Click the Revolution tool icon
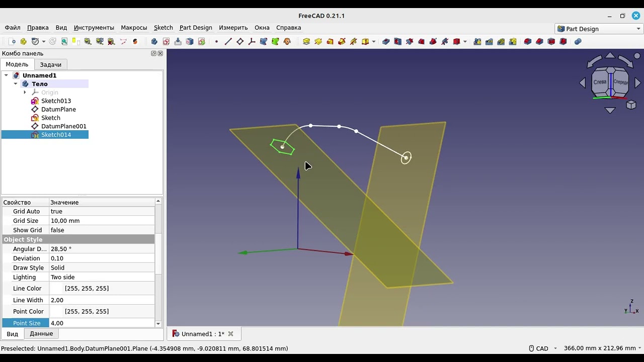 (318, 42)
